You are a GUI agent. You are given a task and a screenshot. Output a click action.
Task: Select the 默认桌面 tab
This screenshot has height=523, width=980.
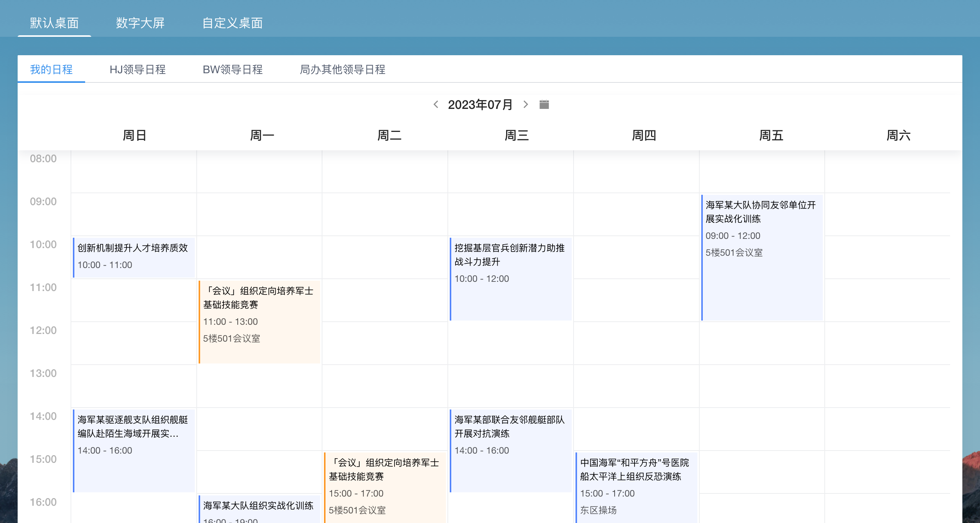(x=54, y=23)
